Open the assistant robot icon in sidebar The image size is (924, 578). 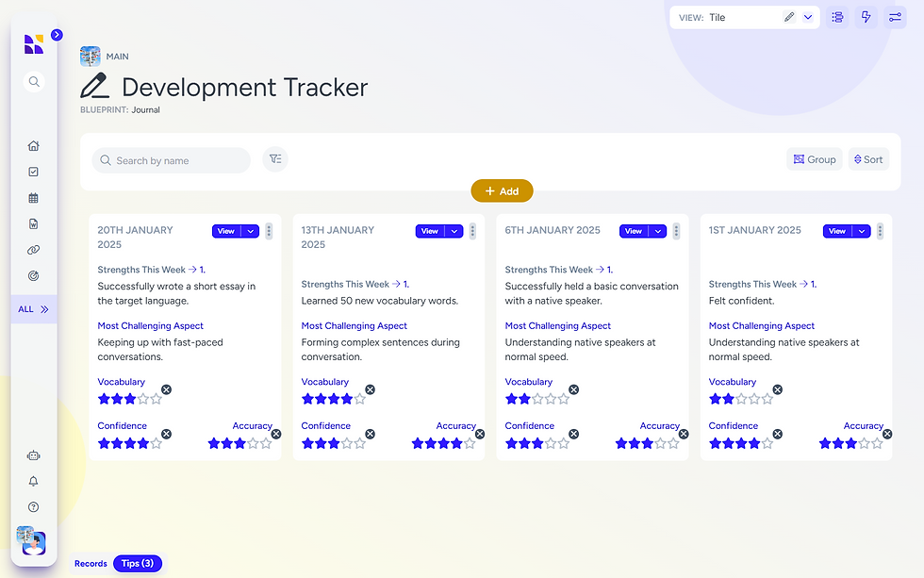tap(34, 455)
